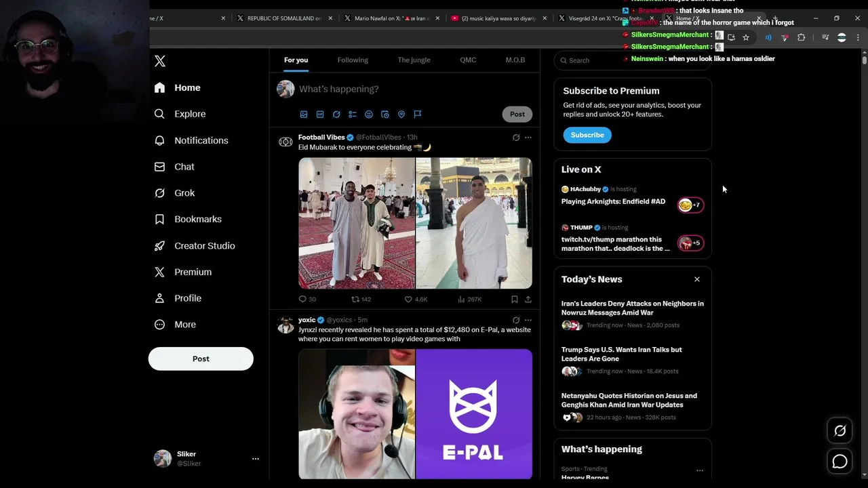Switch to the Following feed tab
868x488 pixels.
pyautogui.click(x=353, y=60)
